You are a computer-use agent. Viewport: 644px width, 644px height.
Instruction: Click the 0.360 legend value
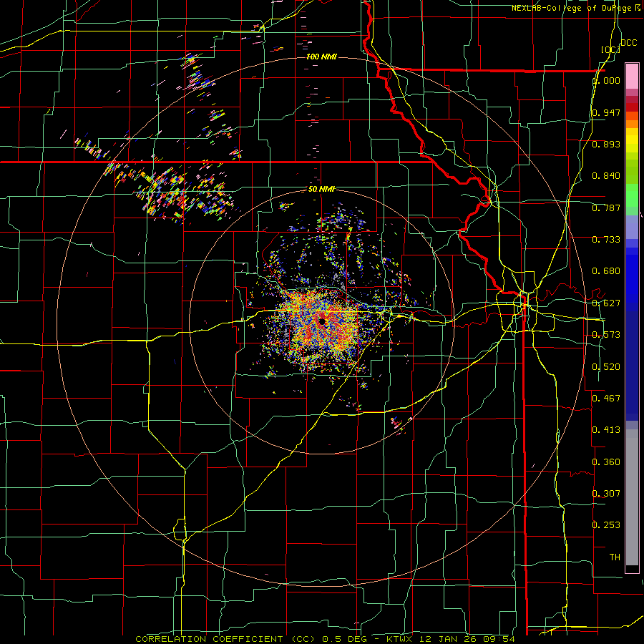pyautogui.click(x=606, y=462)
